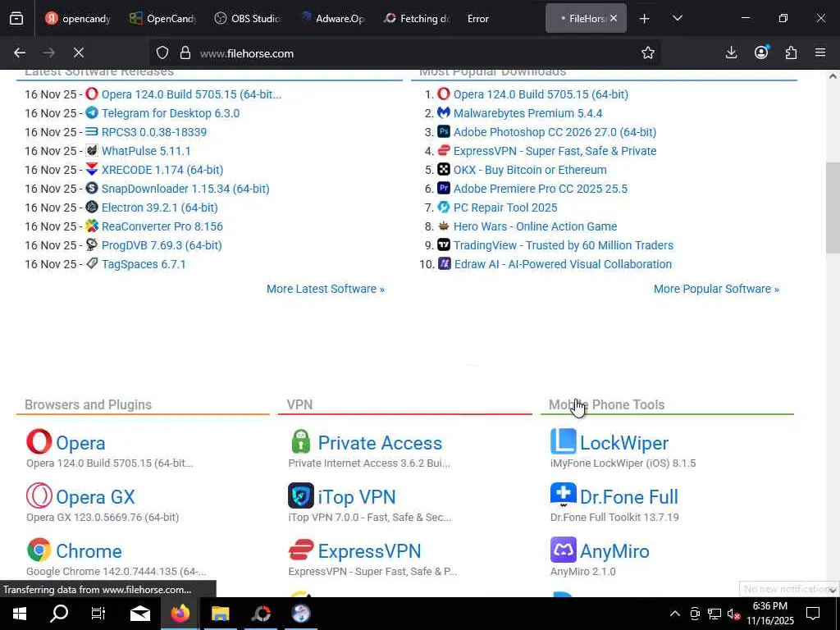
Task: Switch to the Adware.Op tab
Action: coord(332,18)
